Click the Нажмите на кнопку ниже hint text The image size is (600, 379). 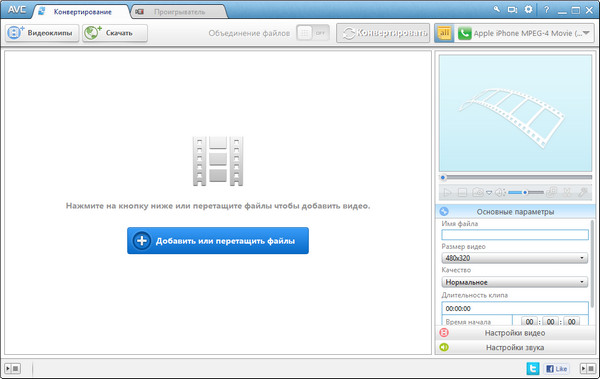218,206
